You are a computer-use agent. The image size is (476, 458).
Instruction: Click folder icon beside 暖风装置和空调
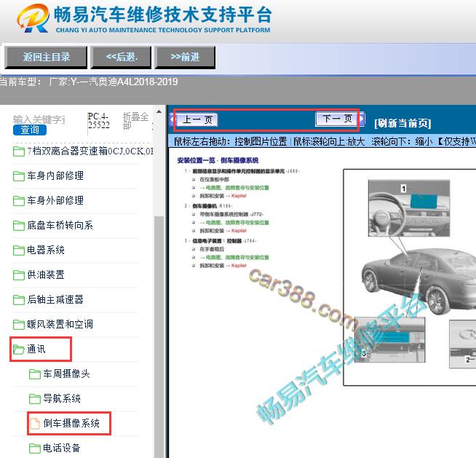pos(19,325)
